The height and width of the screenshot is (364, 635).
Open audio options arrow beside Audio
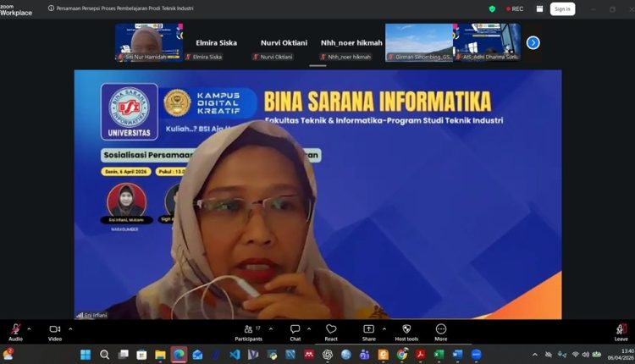29,328
